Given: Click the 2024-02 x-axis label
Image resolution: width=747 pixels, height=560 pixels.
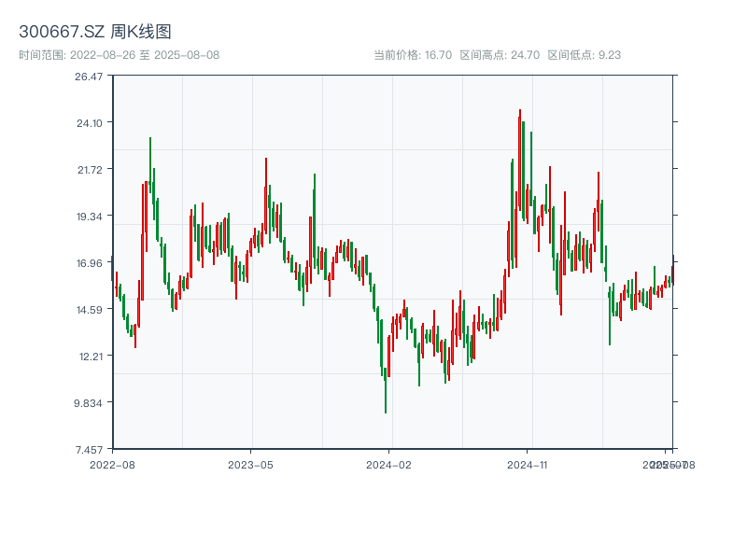Looking at the screenshot, I should (x=388, y=465).
